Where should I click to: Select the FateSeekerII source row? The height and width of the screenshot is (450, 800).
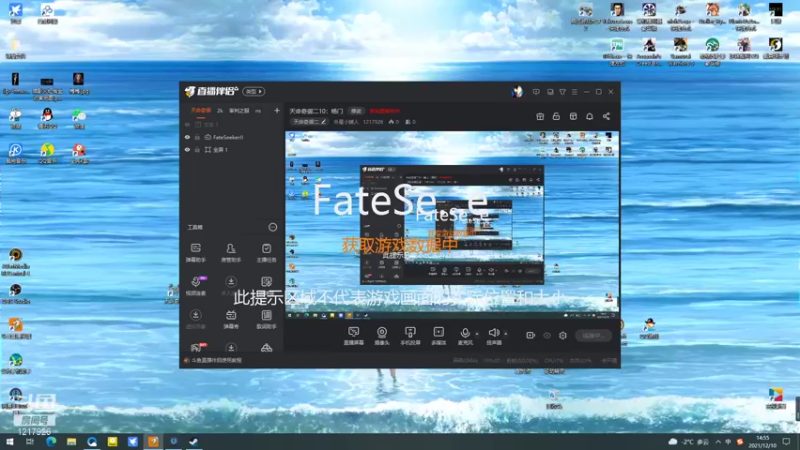232,137
